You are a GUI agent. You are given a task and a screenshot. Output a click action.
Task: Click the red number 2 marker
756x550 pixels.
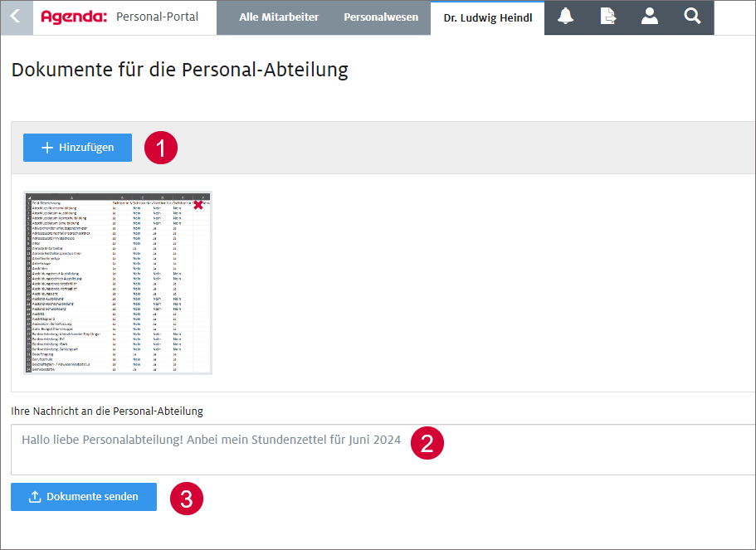[x=427, y=442]
